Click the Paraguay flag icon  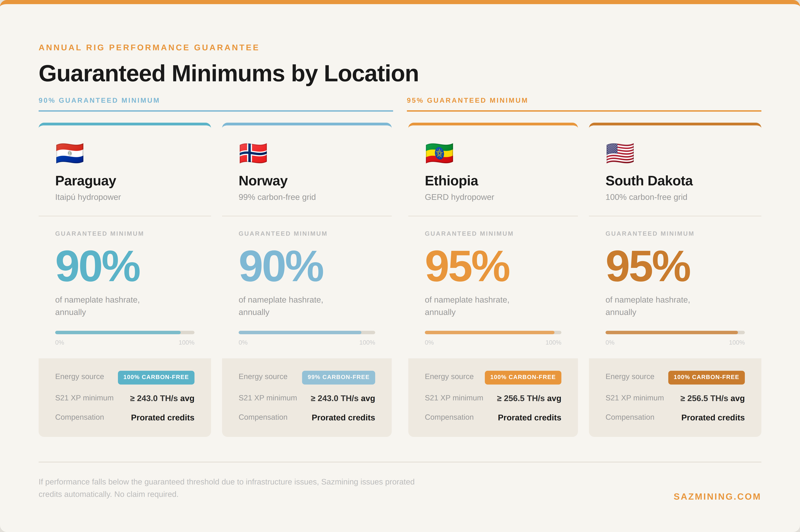(x=70, y=153)
